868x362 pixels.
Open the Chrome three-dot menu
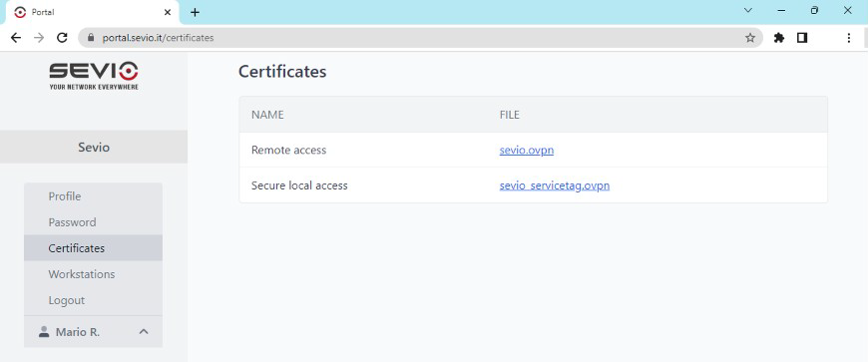coord(849,38)
